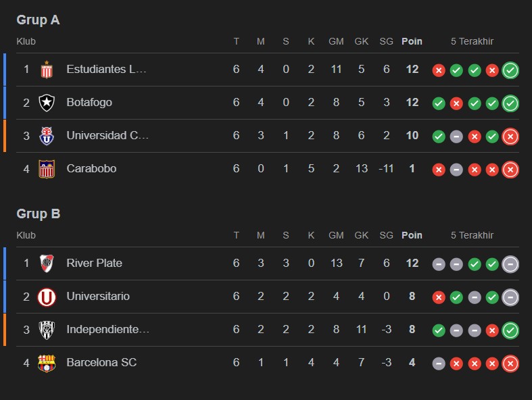Screen dimensions: 532x400
Task: Open the River Plate team name link
Action: tap(94, 263)
